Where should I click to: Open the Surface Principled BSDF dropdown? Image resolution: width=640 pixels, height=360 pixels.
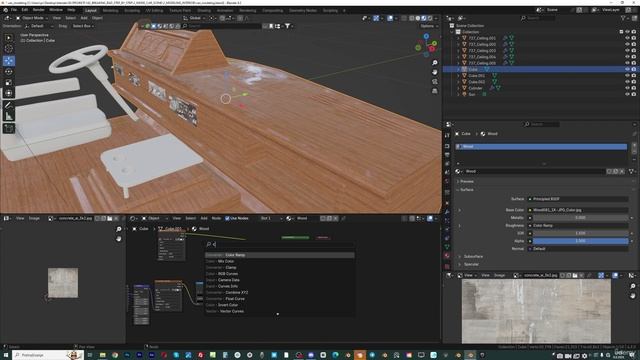pyautogui.click(x=578, y=199)
